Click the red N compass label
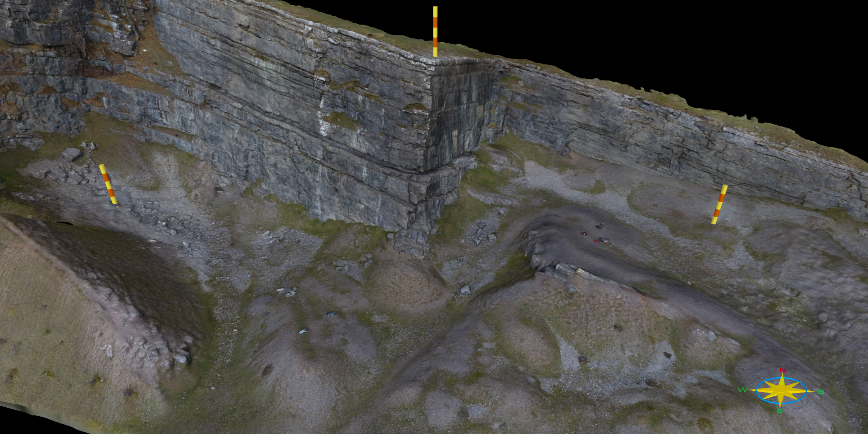868x434 pixels. click(783, 370)
